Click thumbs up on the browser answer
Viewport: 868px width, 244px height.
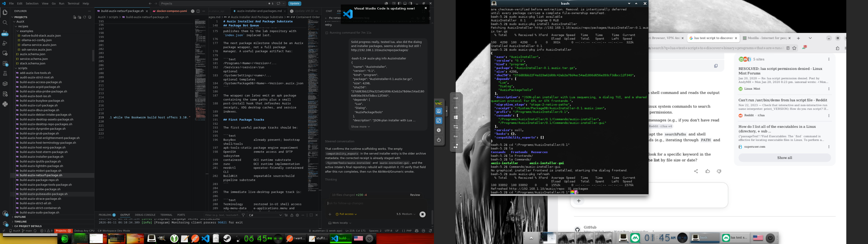coord(708,171)
